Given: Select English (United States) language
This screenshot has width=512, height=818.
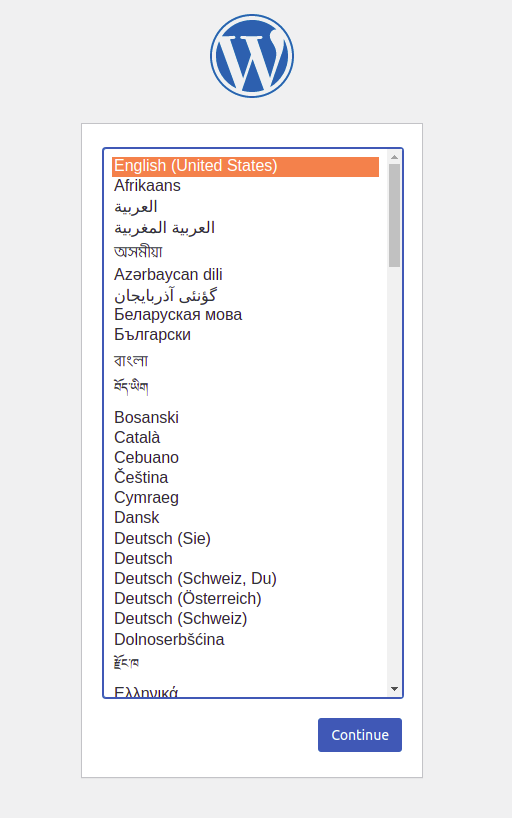Looking at the screenshot, I should [245, 166].
